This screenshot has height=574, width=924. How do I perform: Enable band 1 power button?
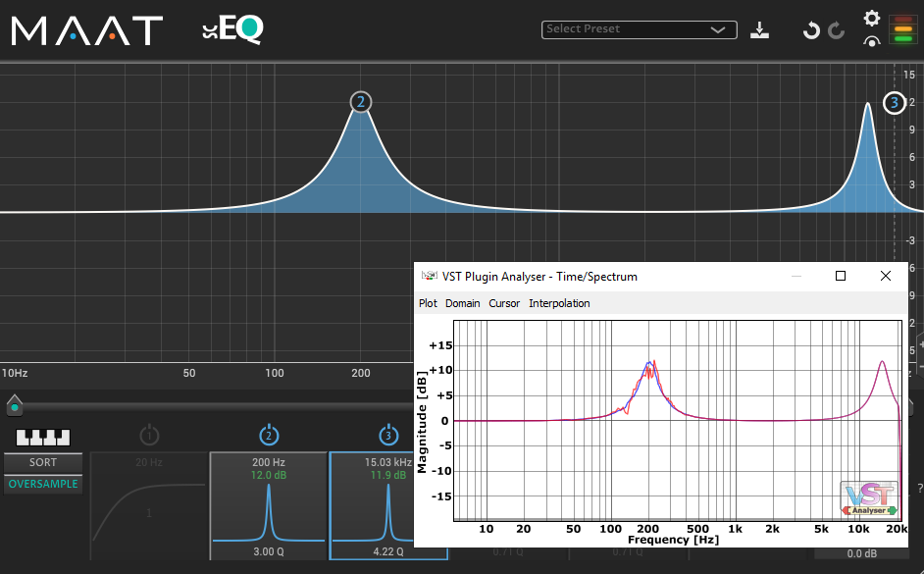(149, 435)
